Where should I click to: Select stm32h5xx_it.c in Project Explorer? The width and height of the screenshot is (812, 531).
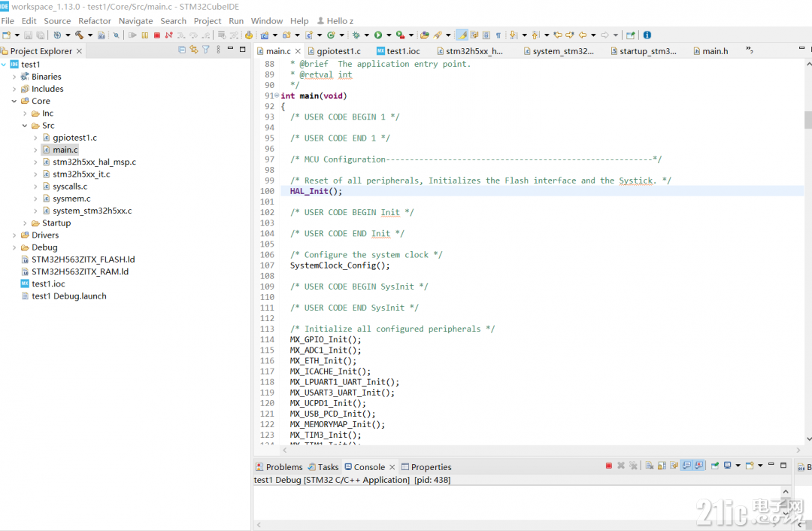[81, 174]
